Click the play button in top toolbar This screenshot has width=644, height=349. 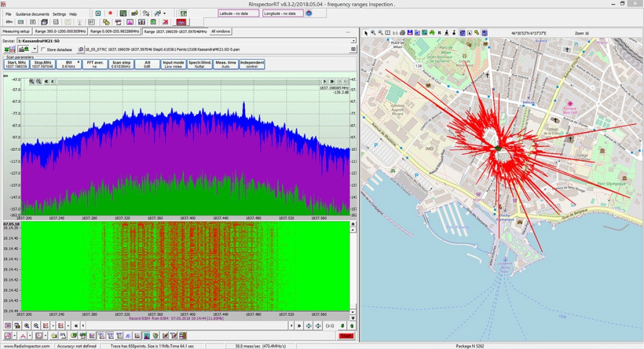point(98,13)
